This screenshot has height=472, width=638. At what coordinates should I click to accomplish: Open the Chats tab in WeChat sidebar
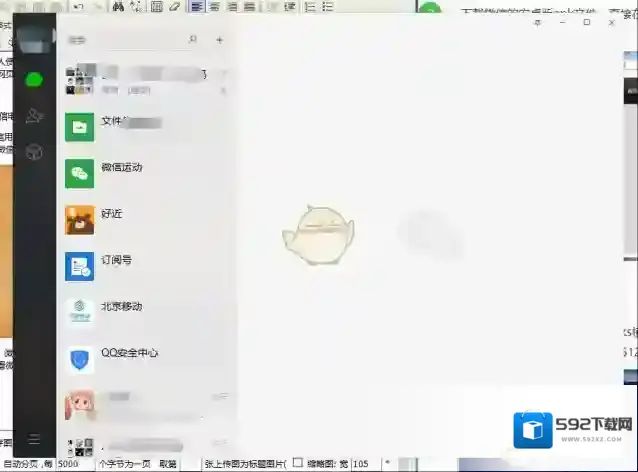point(34,79)
